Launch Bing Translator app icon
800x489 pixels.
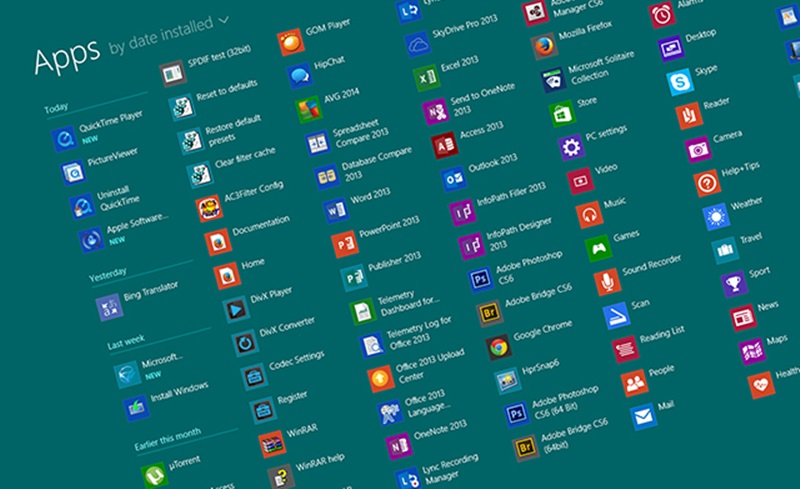(x=109, y=307)
